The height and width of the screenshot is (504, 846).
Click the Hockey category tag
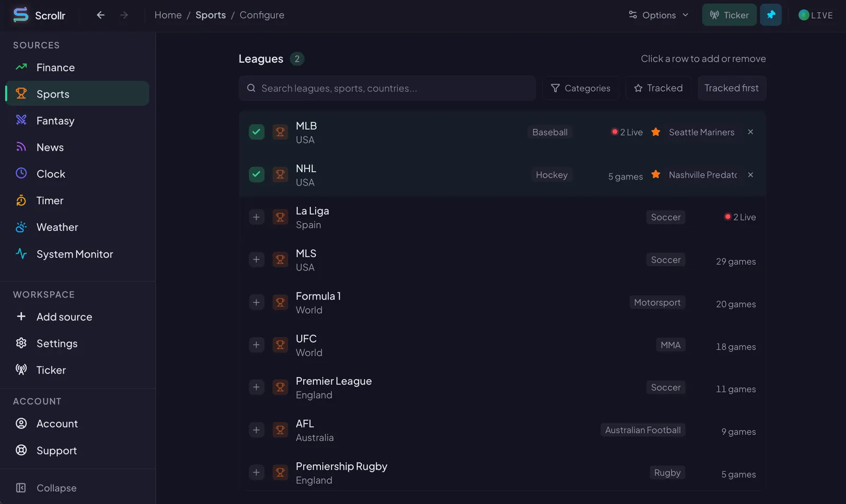click(551, 175)
